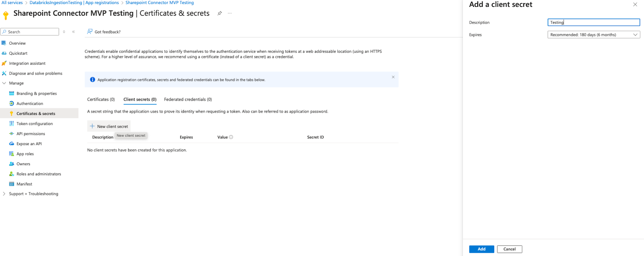Click the Secret ID column header
This screenshot has width=644, height=256.
pos(316,137)
